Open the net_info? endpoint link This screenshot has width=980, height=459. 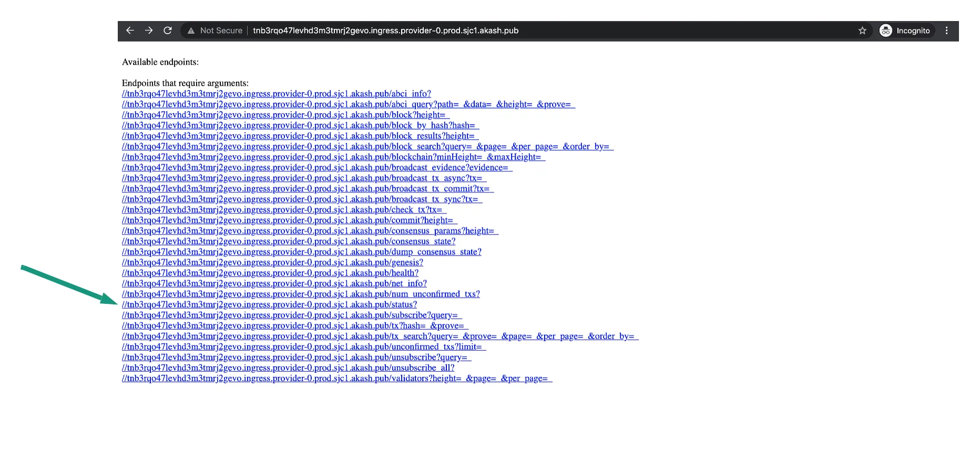tap(274, 283)
